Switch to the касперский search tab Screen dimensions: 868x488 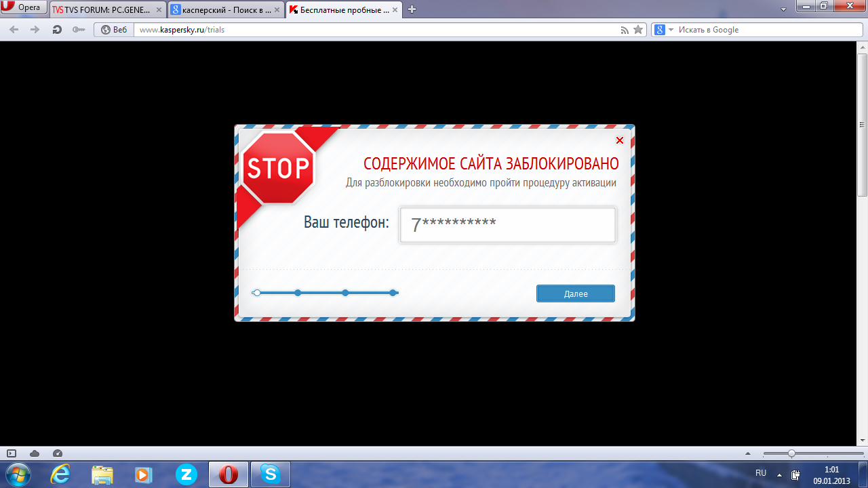[225, 9]
